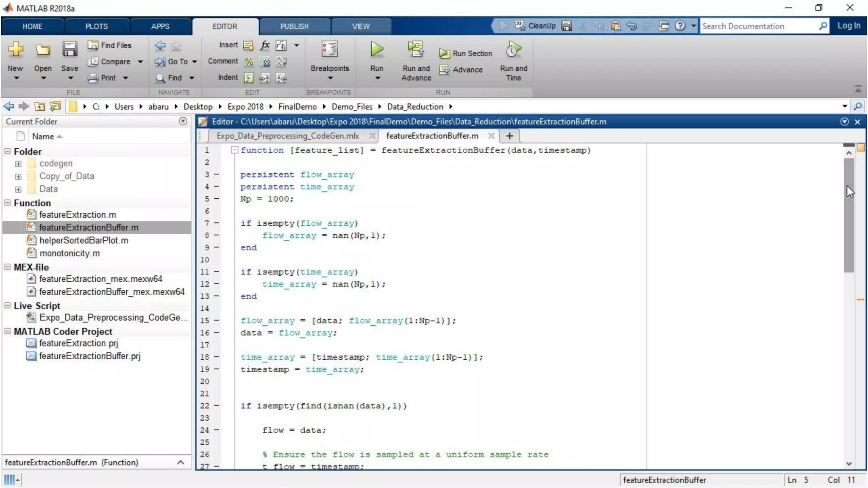Click the uncomment icon

(x=265, y=62)
